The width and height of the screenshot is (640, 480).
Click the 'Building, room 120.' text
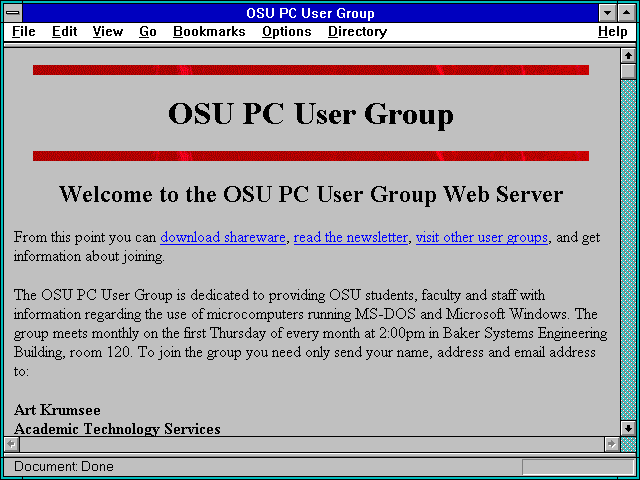[73, 352]
